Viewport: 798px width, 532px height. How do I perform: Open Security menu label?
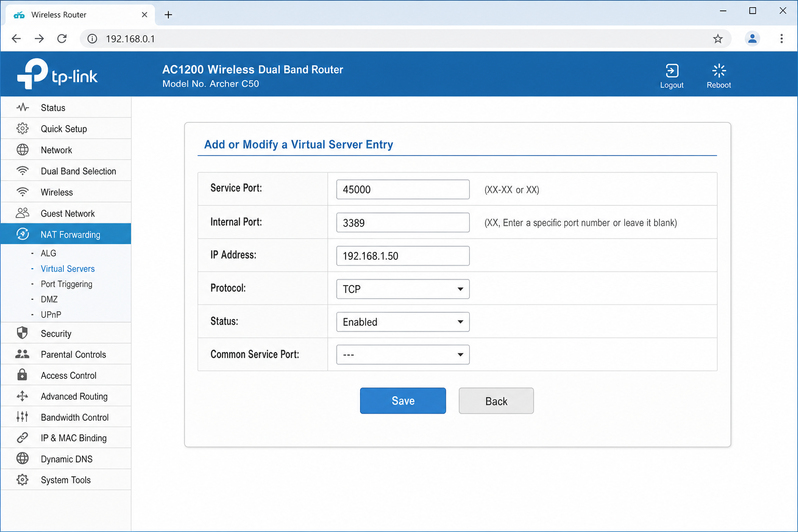coord(56,334)
